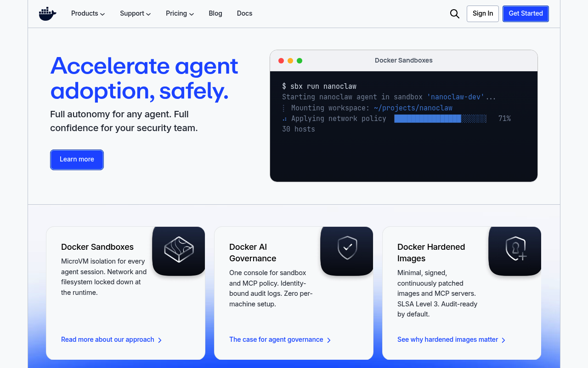588x368 pixels.
Task: Click the Docker whale logo
Action: coord(47,14)
